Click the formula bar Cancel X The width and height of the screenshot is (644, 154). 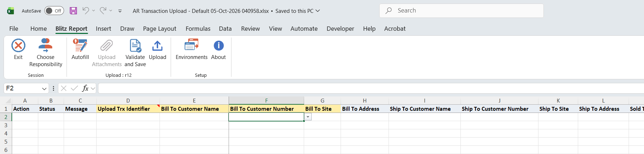[x=64, y=88]
